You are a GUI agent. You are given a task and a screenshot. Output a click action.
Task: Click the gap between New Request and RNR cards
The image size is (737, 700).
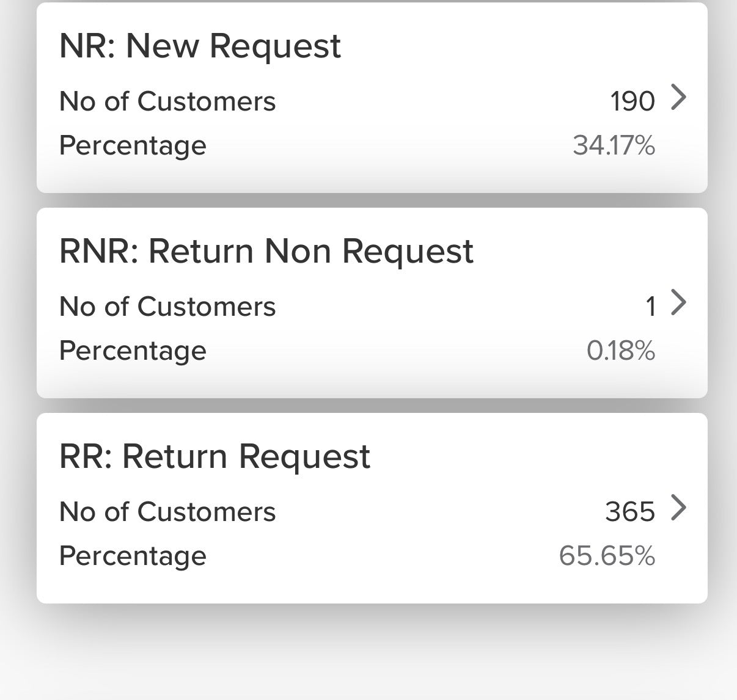[372, 200]
